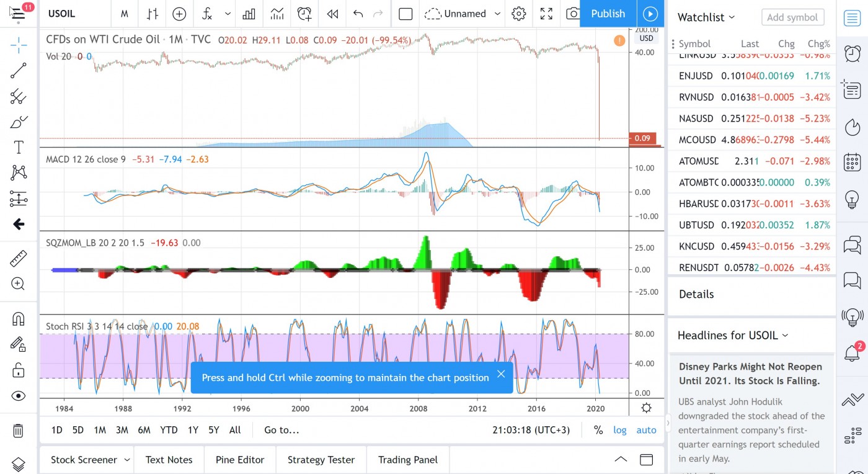
Task: Dismiss the Ctrl zooming tip notification
Action: (501, 374)
